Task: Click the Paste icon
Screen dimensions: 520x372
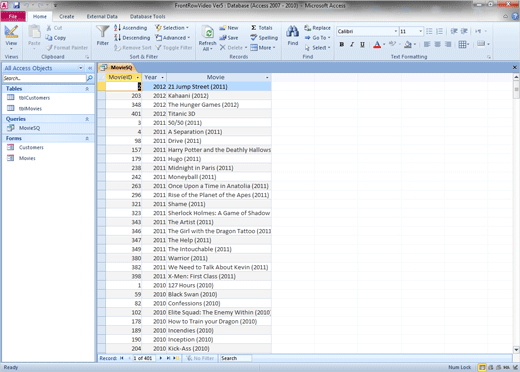Action: [34, 32]
